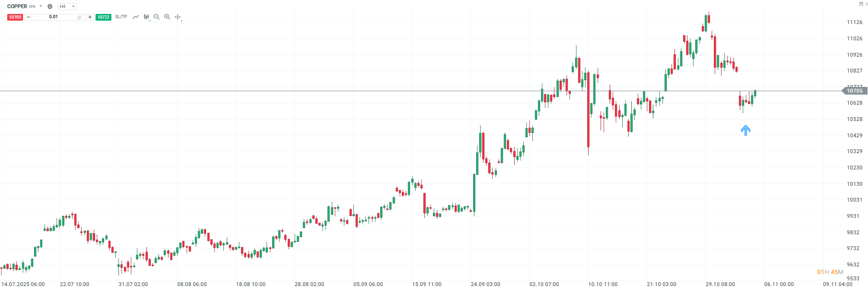Screen dimensions: 868x288
Task: Click the current price 10705 axis label
Action: point(855,91)
